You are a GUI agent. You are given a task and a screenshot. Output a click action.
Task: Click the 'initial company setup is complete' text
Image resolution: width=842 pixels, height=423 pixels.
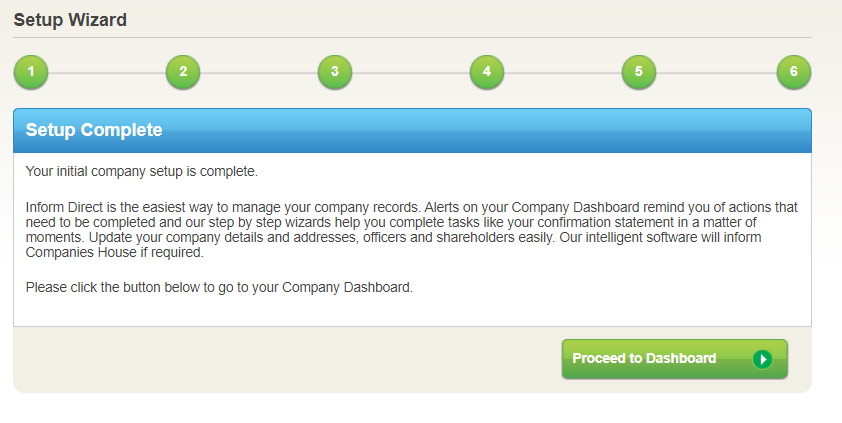click(x=141, y=171)
